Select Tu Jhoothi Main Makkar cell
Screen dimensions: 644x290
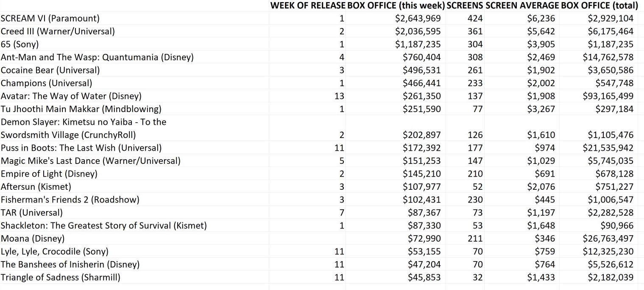point(81,109)
